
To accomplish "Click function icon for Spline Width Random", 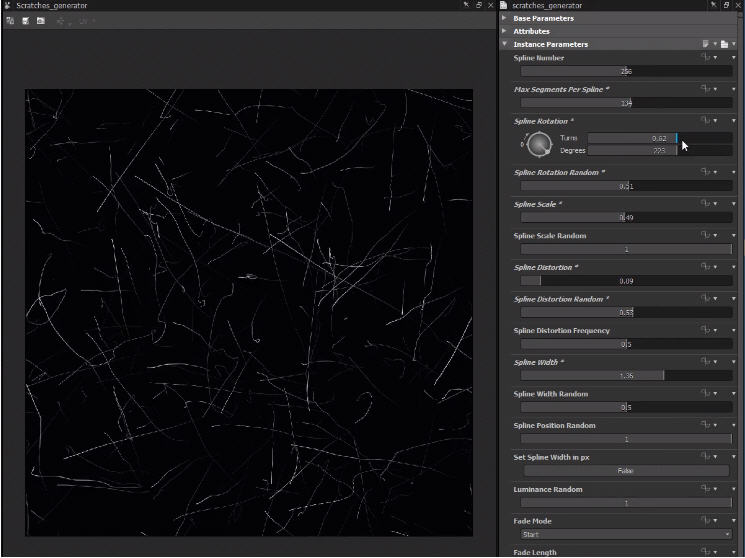I will click(705, 393).
